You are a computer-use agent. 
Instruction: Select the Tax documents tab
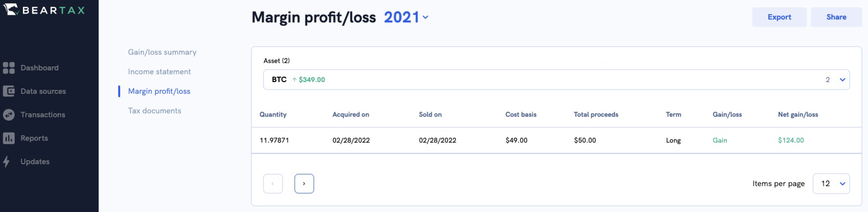coord(154,111)
